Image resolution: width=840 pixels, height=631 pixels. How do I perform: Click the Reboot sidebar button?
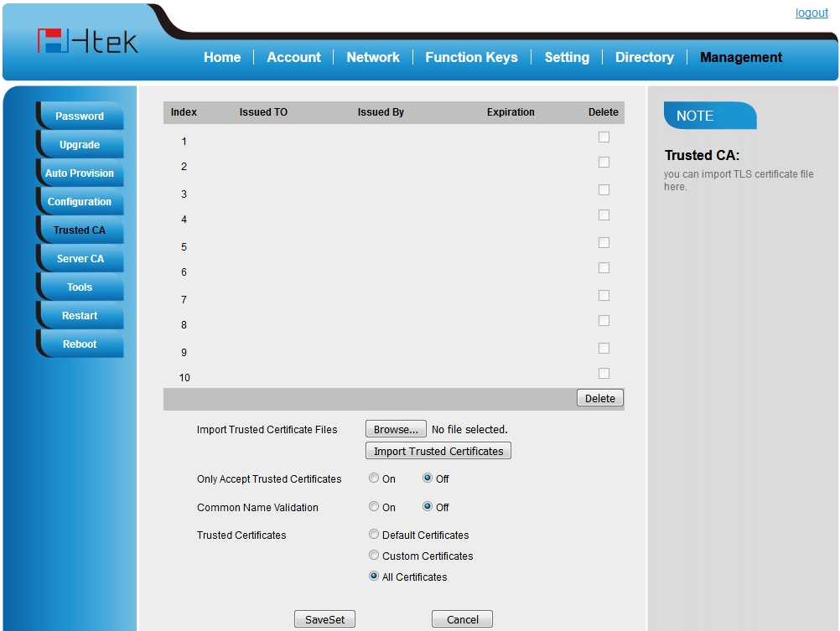80,344
